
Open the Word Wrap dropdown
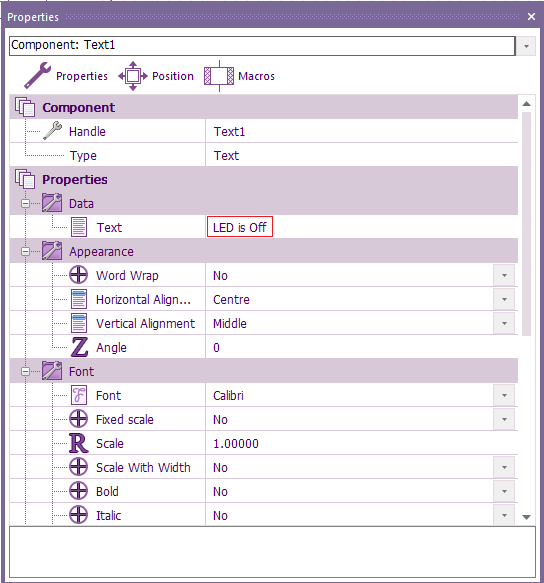coord(504,276)
